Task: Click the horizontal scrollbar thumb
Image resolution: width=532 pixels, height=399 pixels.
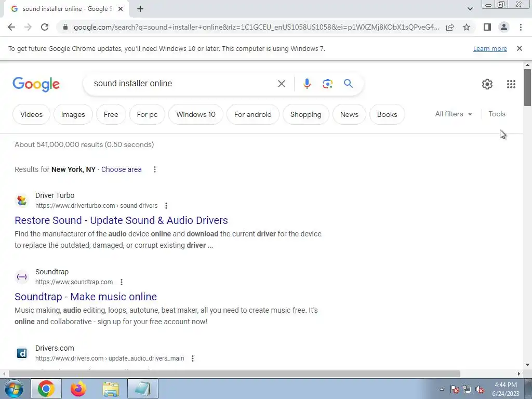Action: pyautogui.click(x=234, y=374)
